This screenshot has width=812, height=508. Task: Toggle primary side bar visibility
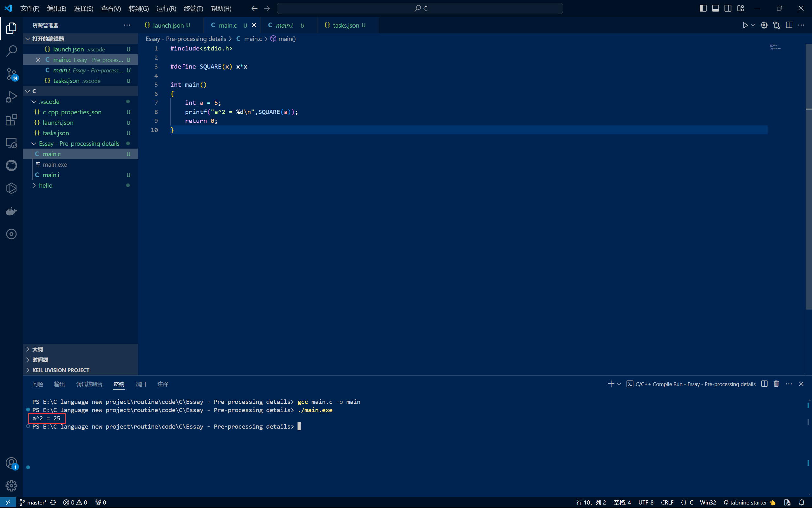(x=703, y=8)
